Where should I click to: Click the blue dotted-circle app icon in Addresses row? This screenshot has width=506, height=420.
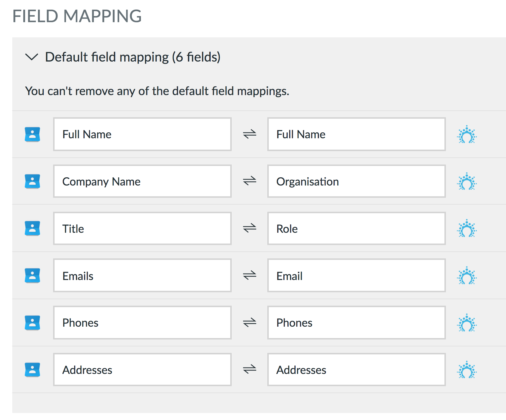click(467, 370)
